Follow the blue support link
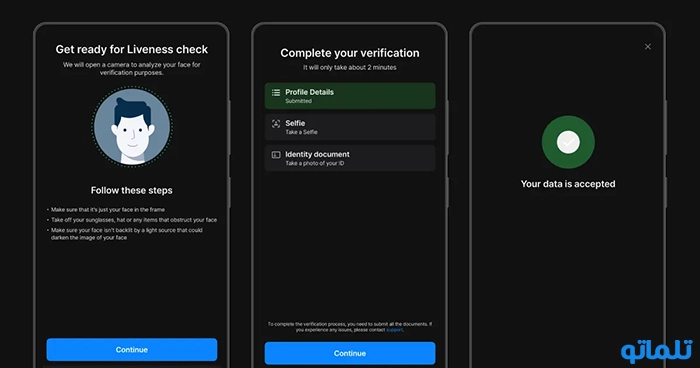 394,330
